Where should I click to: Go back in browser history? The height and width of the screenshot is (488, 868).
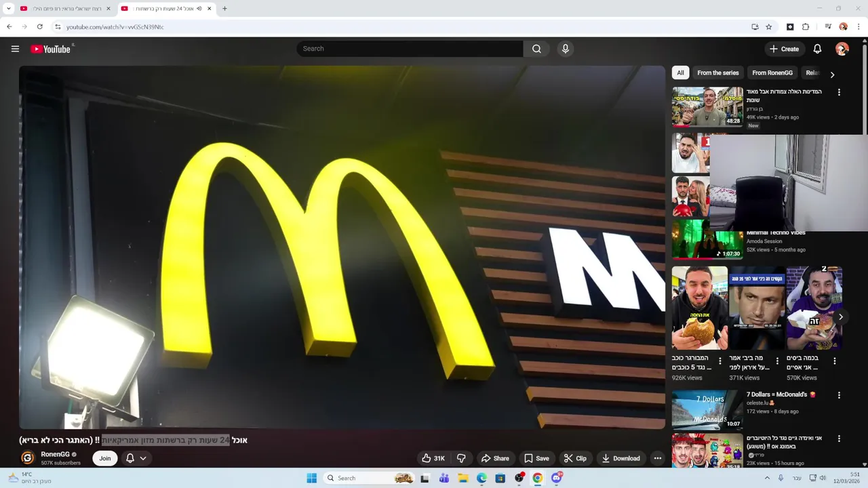9,27
